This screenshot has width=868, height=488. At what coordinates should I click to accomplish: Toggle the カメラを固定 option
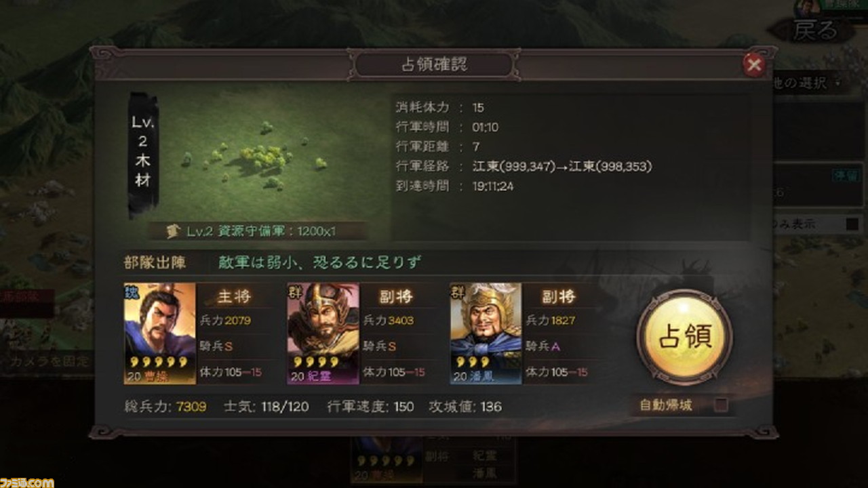click(47, 361)
